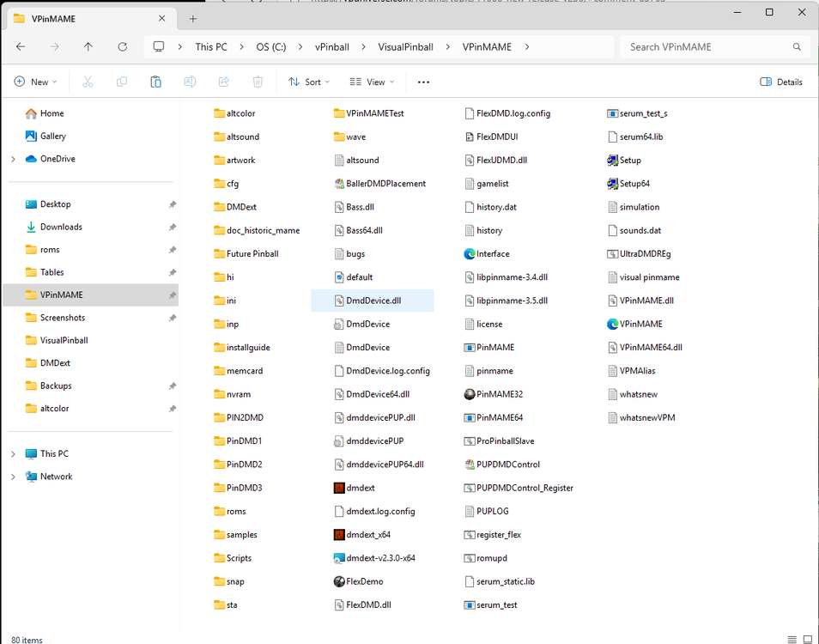Unpin Tables from Quick access
Screen dimensions: 819x644
[173, 273]
